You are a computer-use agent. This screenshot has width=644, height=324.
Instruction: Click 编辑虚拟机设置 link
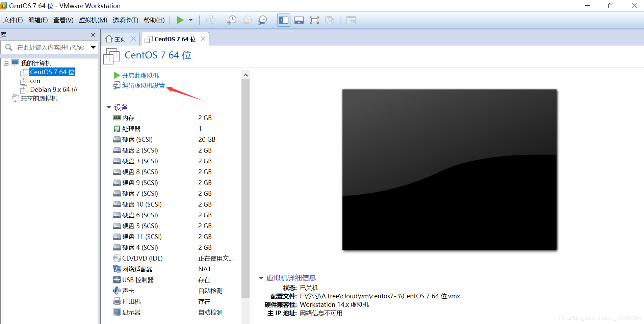144,86
